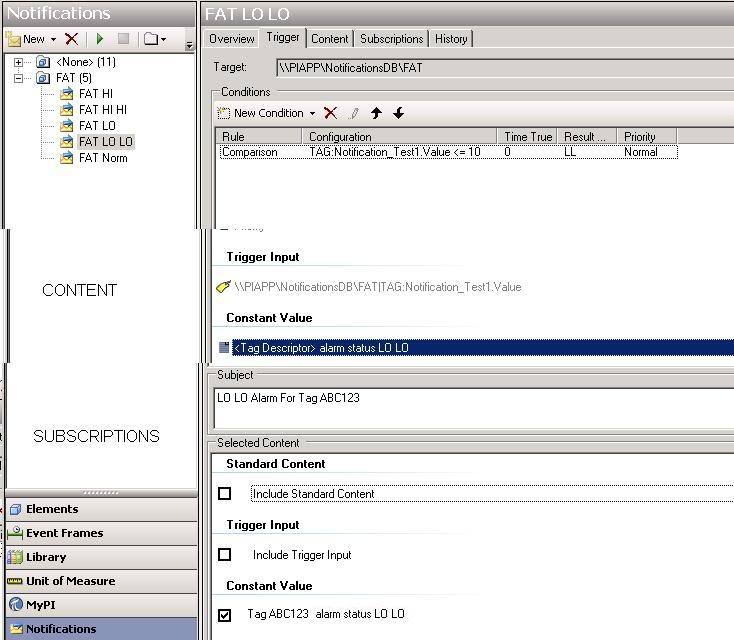
Task: Click the Time True column header
Action: 527,137
